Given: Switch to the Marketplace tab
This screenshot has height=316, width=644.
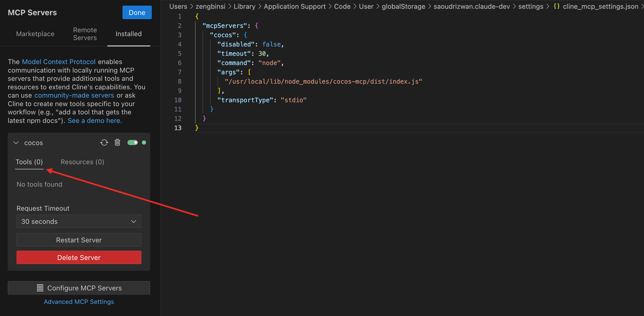Looking at the screenshot, I should tap(35, 34).
